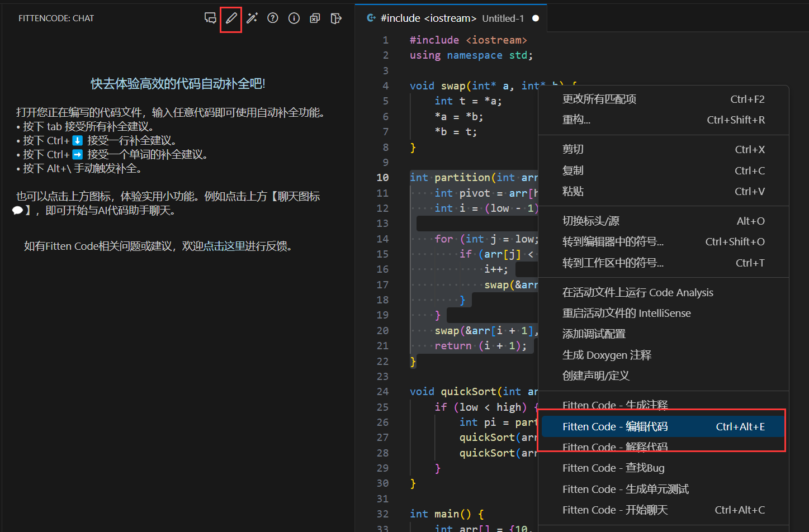Select 添加调试配置 from the menu

664,334
